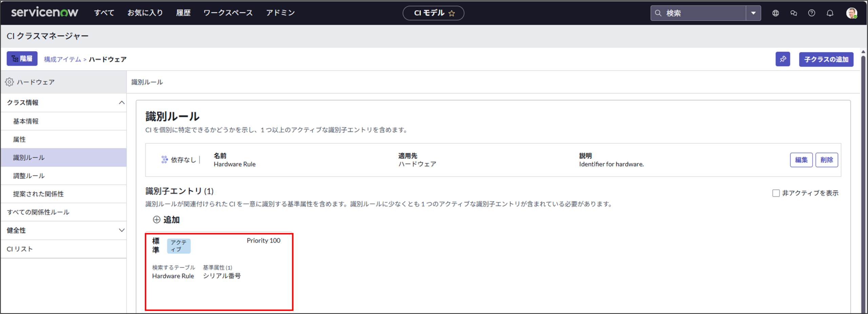Click the 依存なし dependency icon
Screen dimensions: 868x314
(164, 160)
